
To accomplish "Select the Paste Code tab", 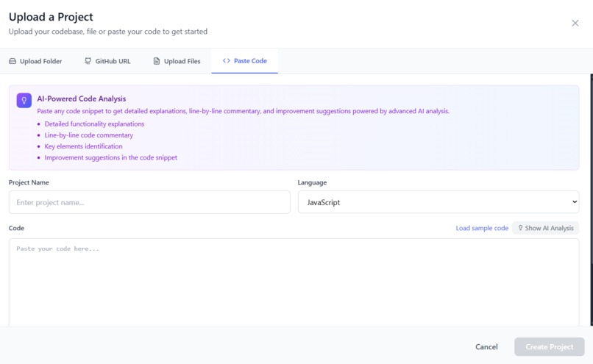I will point(245,61).
